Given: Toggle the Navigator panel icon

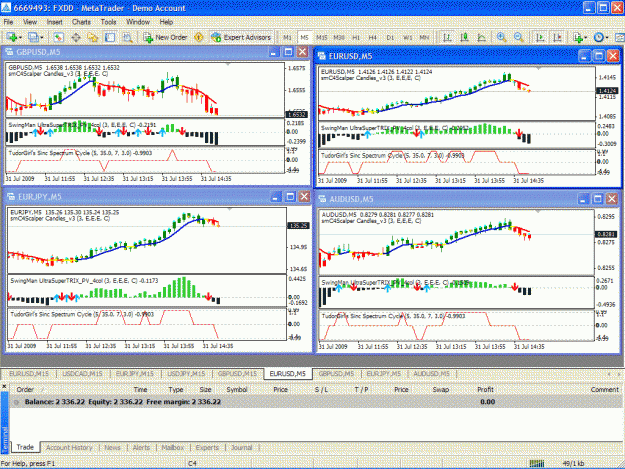Looking at the screenshot, I should (x=93, y=37).
